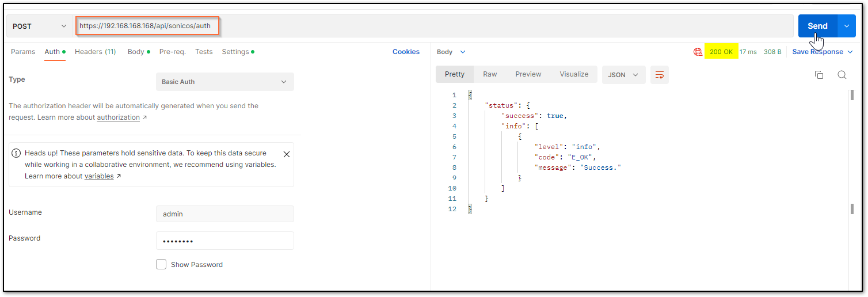868x297 pixels.
Task: Click into the Username field containing admin
Action: click(x=224, y=214)
